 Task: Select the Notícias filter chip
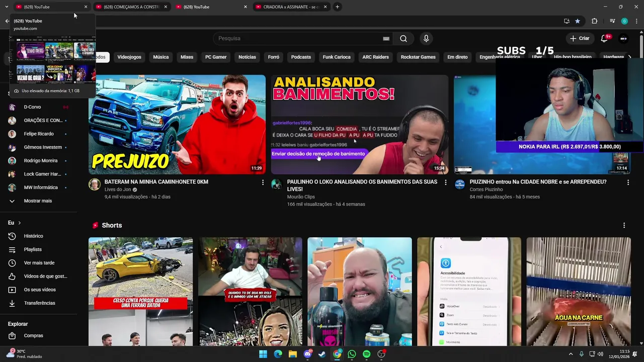[247, 57]
